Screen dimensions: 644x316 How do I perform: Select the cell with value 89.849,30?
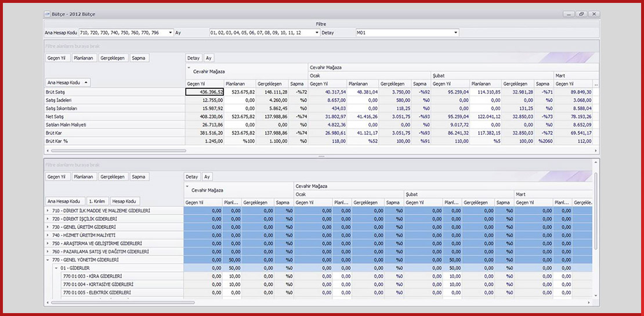[x=573, y=92]
